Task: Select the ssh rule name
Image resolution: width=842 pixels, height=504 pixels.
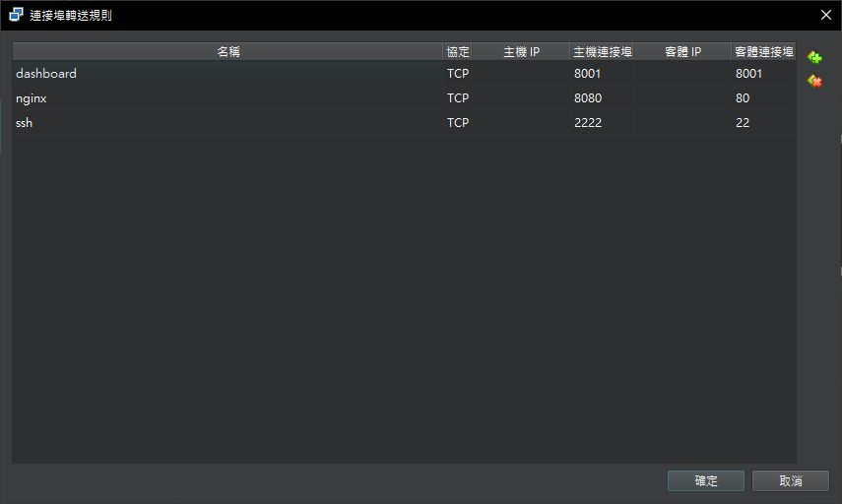Action: (25, 123)
